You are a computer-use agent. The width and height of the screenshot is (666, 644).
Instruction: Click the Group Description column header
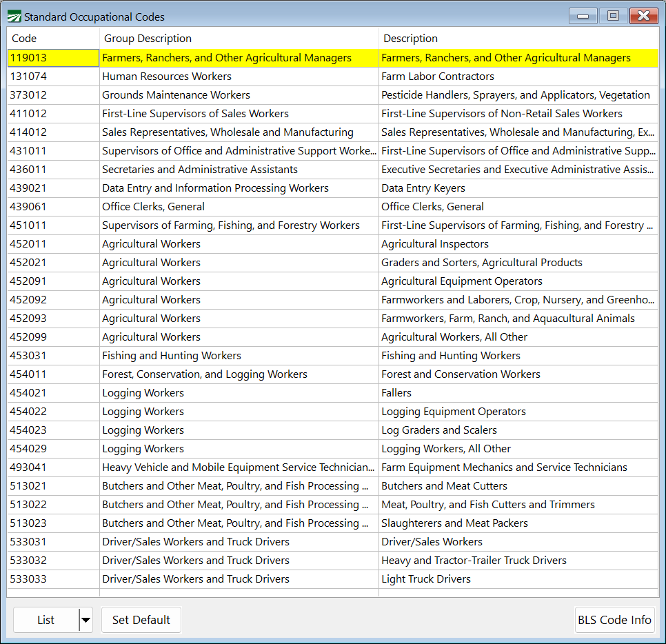point(148,39)
